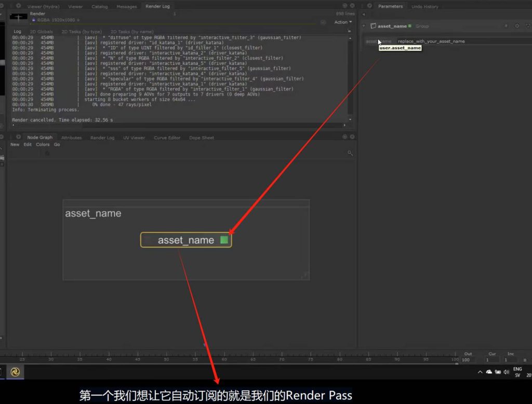The height and width of the screenshot is (404, 532).
Task: Collapse the asset_name parameter group triangle
Action: (364, 26)
